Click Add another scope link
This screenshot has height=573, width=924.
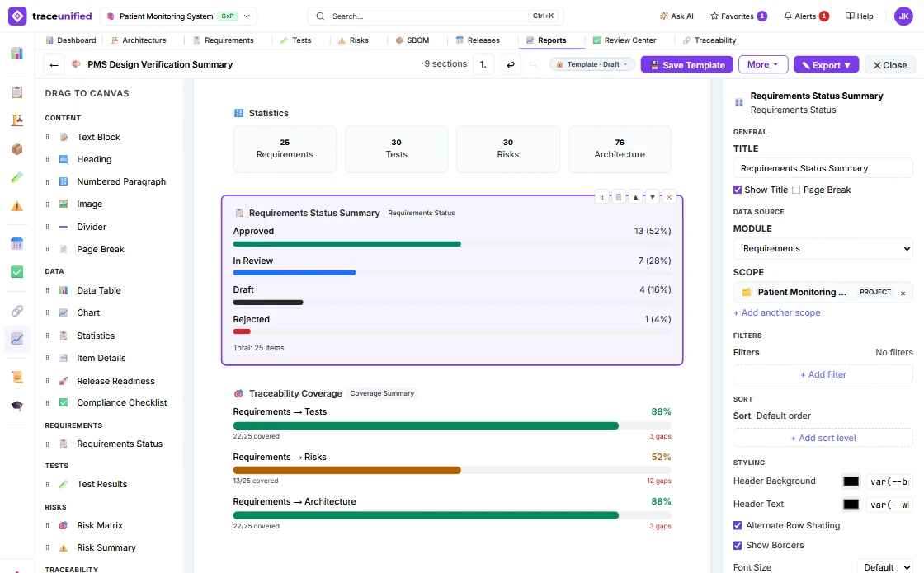point(776,312)
